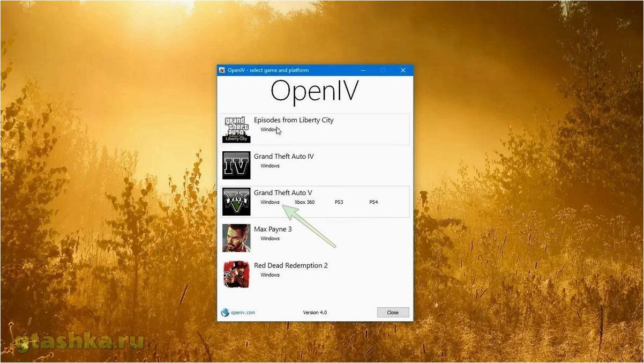The height and width of the screenshot is (363, 644).
Task: Select Windows under Red Dead Redemption 2
Action: 270,275
